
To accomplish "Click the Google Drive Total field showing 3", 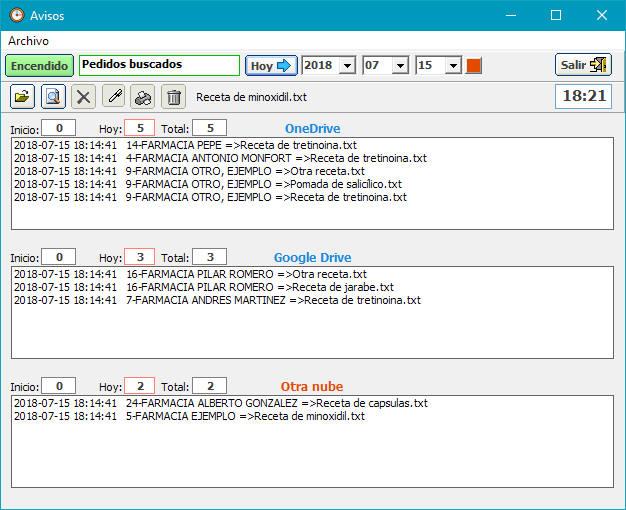I will click(x=210, y=257).
